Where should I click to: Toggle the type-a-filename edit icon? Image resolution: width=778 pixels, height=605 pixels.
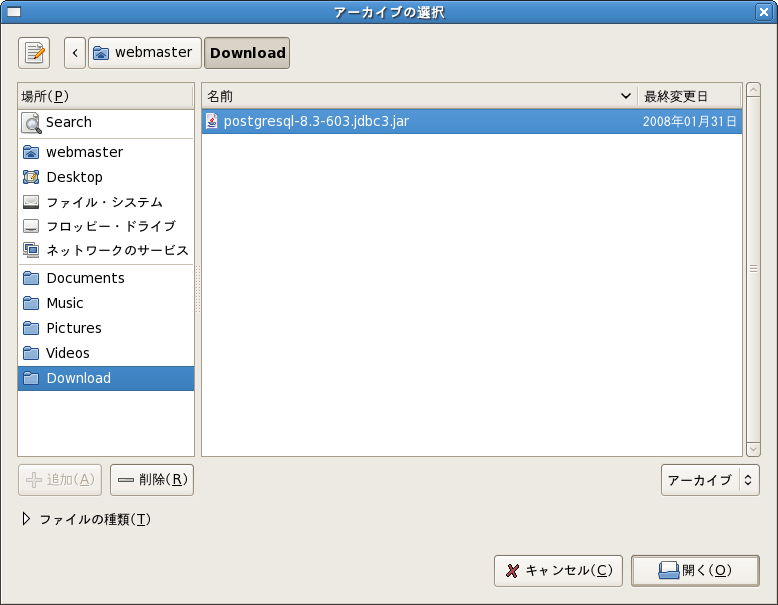click(x=34, y=53)
